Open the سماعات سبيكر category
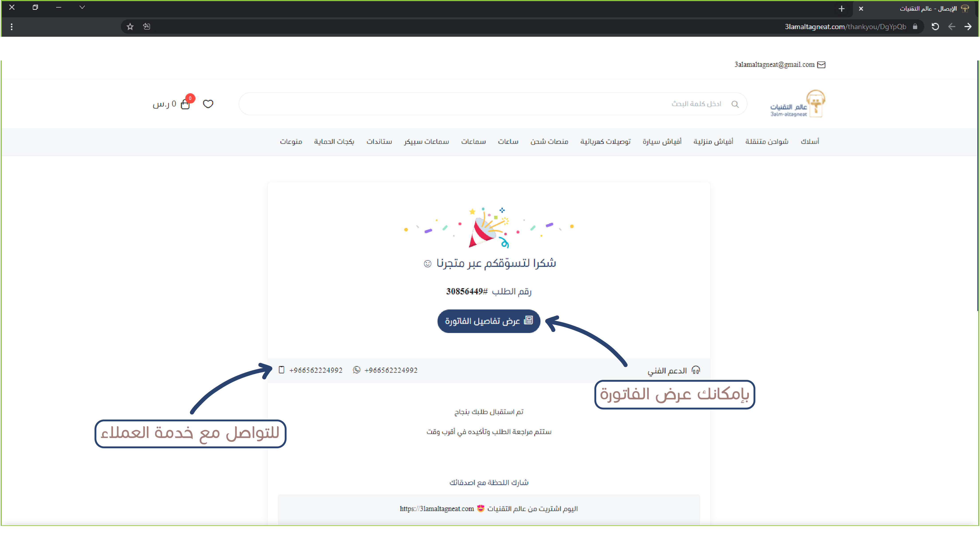The image size is (980, 551). pos(426,142)
